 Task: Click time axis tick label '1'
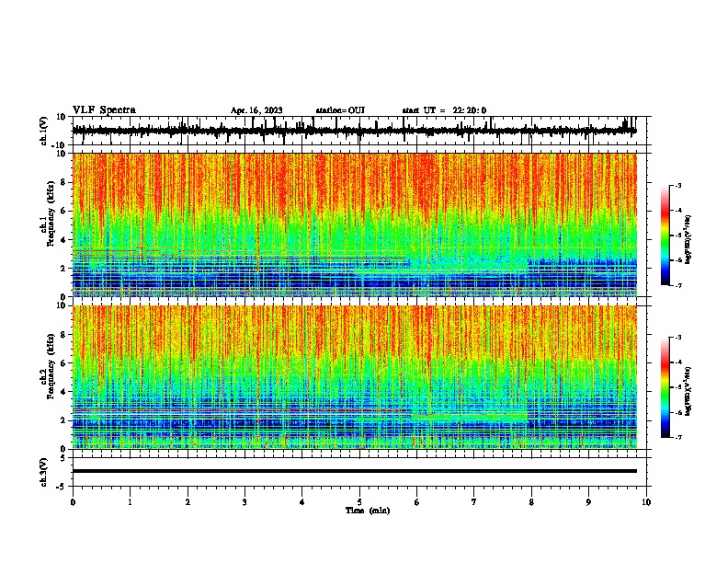point(130,502)
